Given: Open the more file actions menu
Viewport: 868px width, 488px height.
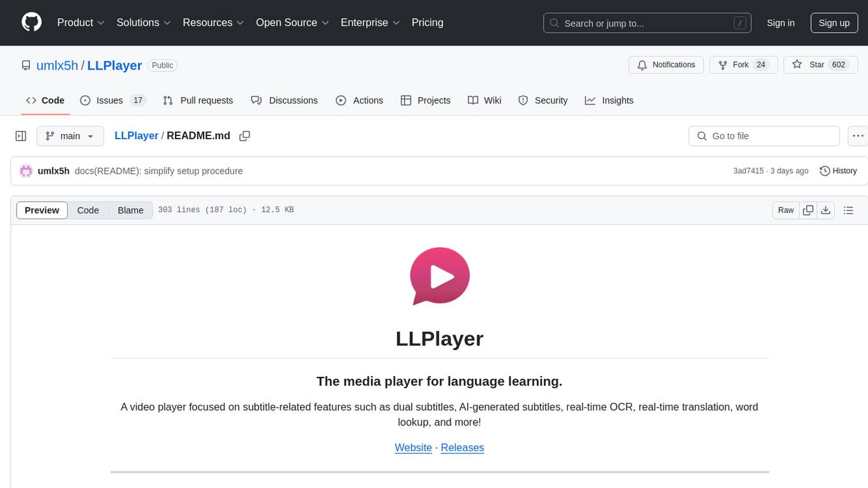Looking at the screenshot, I should point(858,136).
